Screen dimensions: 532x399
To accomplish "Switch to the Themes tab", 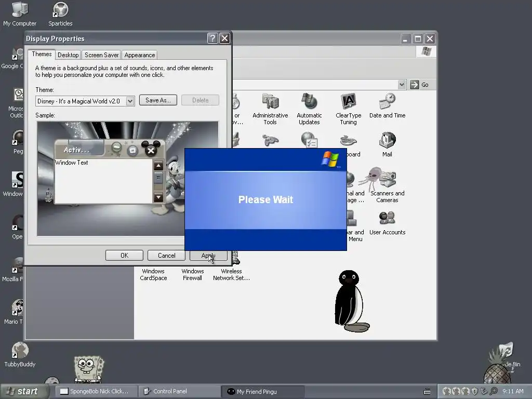I will [x=42, y=54].
